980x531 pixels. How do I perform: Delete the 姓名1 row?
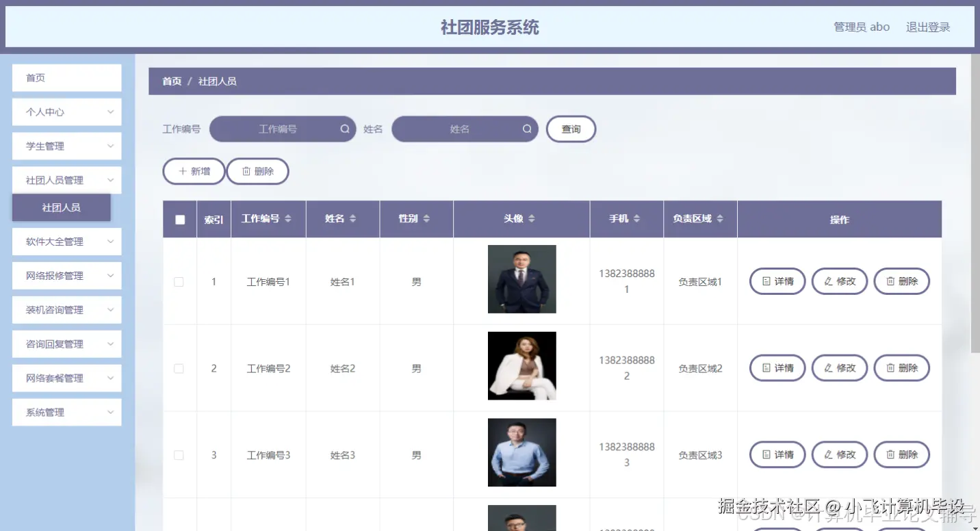[x=902, y=281]
